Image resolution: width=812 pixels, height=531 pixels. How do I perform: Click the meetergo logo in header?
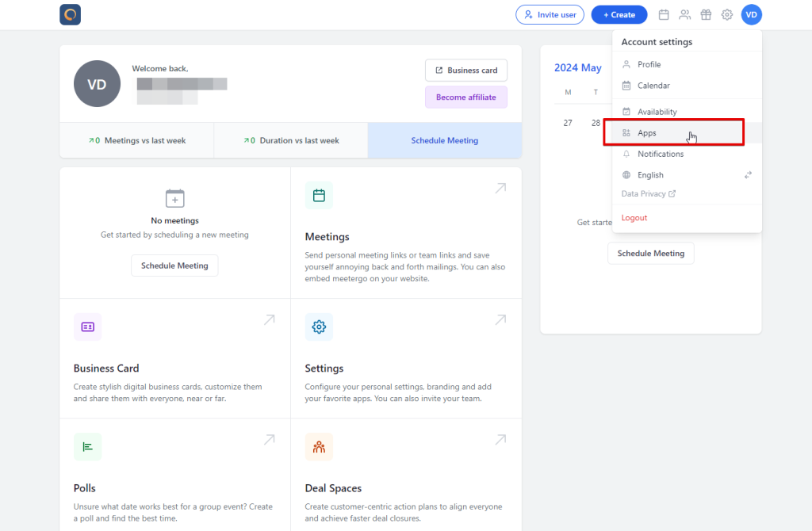click(70, 14)
